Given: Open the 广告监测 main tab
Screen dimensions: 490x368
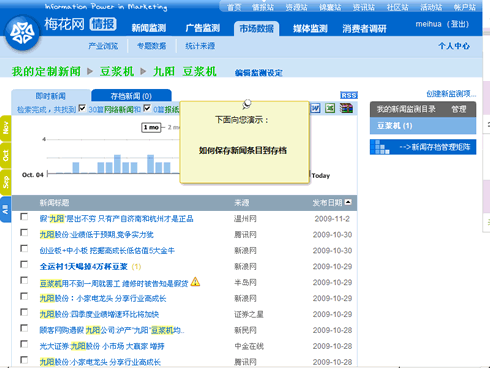Looking at the screenshot, I should [203, 28].
